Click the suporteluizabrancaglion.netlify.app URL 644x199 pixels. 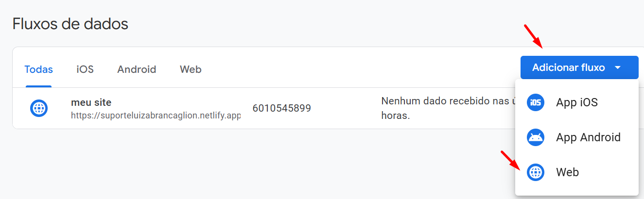(156, 116)
